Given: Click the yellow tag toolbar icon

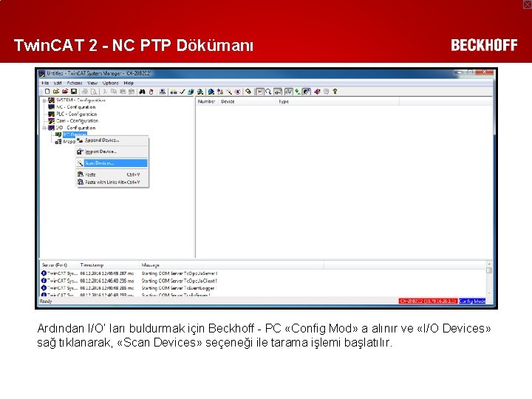Looking at the screenshot, I should (x=248, y=92).
